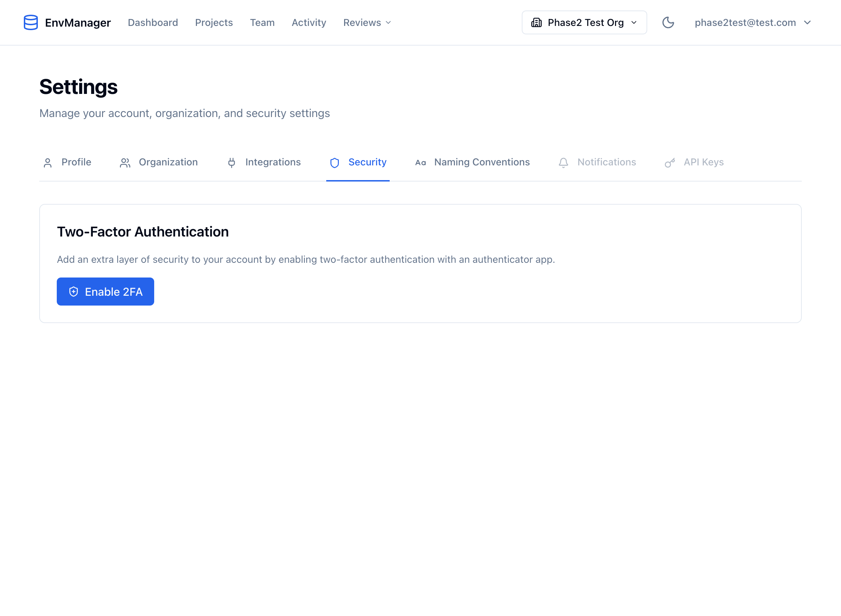Expand the Reviews dropdown

366,22
